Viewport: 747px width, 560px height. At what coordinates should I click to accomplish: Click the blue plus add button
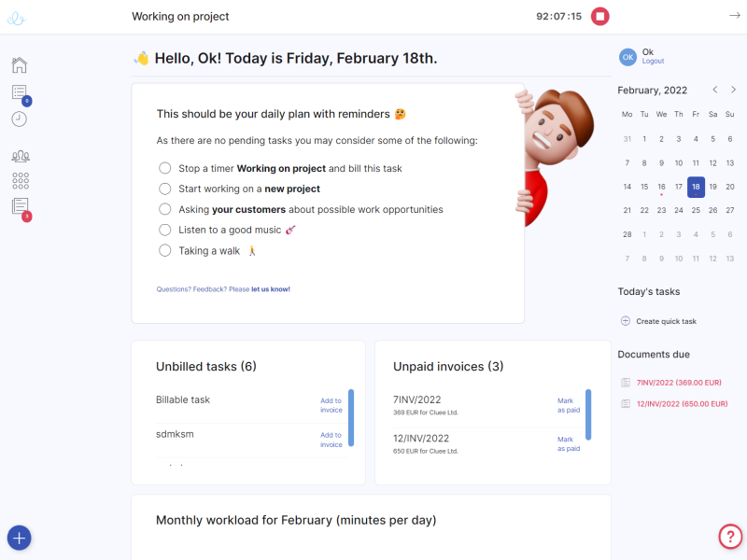19,539
